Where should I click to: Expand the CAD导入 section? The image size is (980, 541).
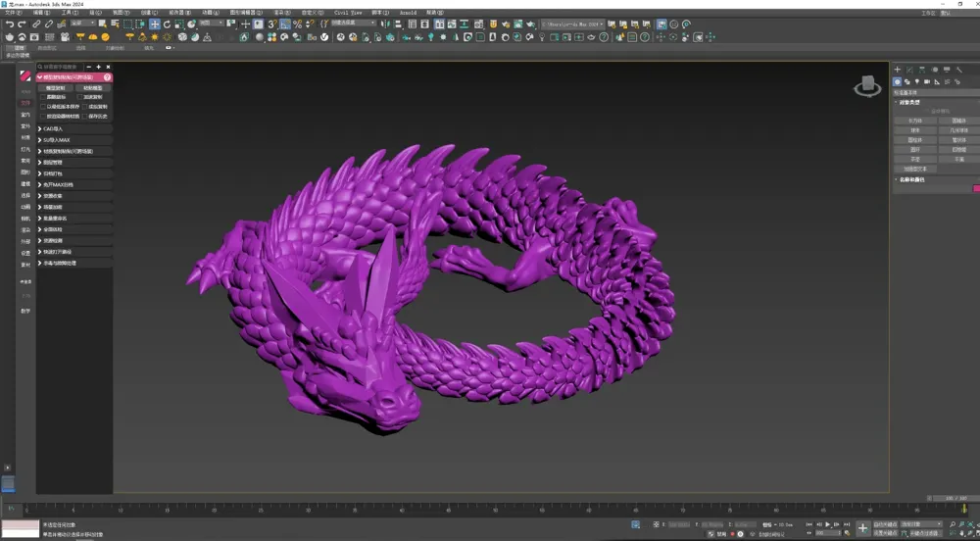coord(74,128)
